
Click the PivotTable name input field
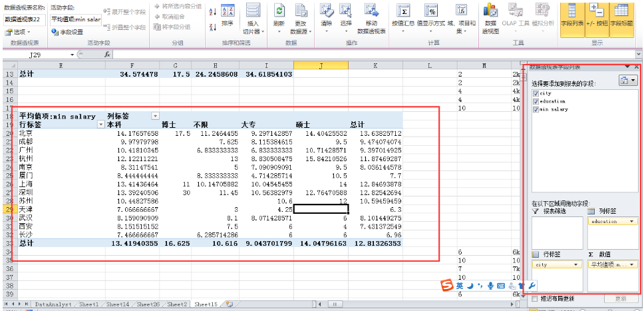pos(25,20)
